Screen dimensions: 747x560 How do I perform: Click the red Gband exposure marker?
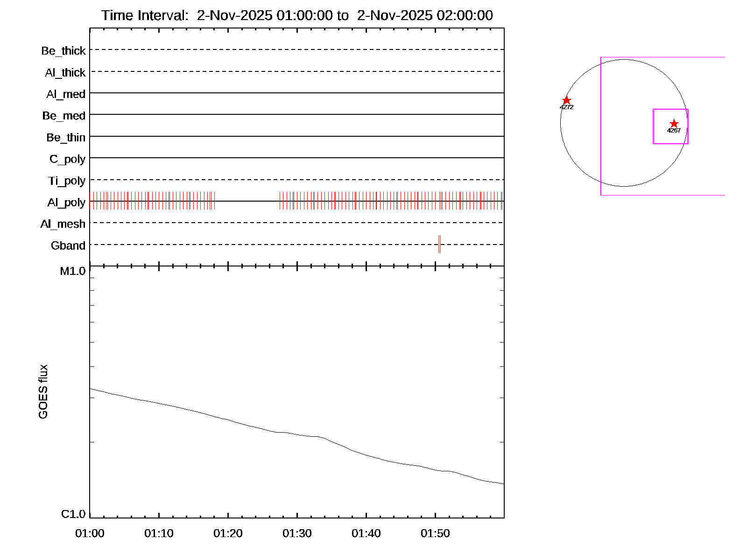[439, 244]
